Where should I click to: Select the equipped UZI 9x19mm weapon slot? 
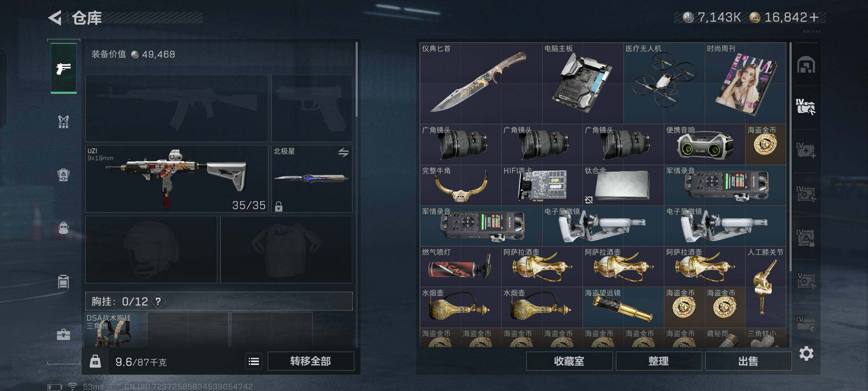coord(176,179)
